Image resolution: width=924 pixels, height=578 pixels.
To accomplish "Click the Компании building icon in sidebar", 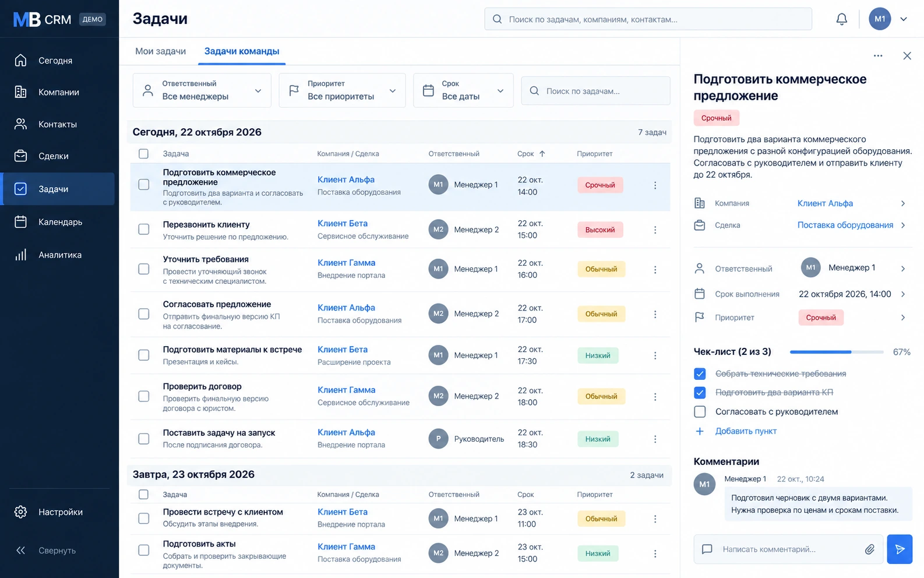I will pos(20,92).
